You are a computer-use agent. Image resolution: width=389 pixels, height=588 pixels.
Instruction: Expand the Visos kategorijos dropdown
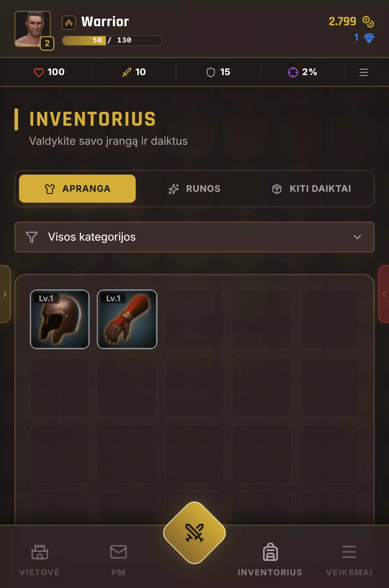pyautogui.click(x=194, y=237)
